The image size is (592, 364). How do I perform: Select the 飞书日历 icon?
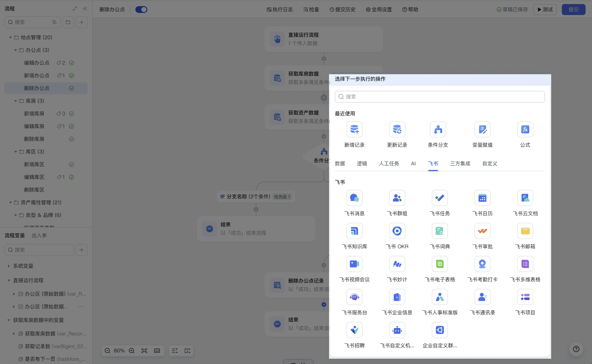pos(482,198)
